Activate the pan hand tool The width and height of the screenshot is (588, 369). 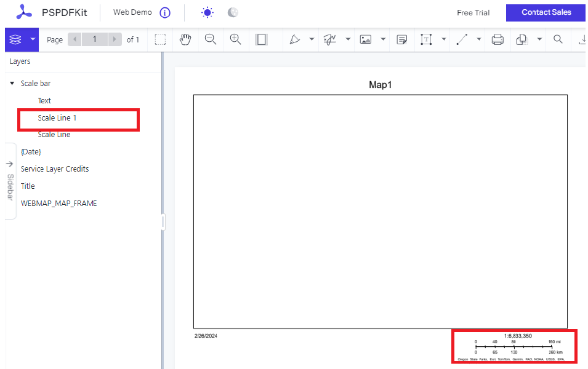185,39
